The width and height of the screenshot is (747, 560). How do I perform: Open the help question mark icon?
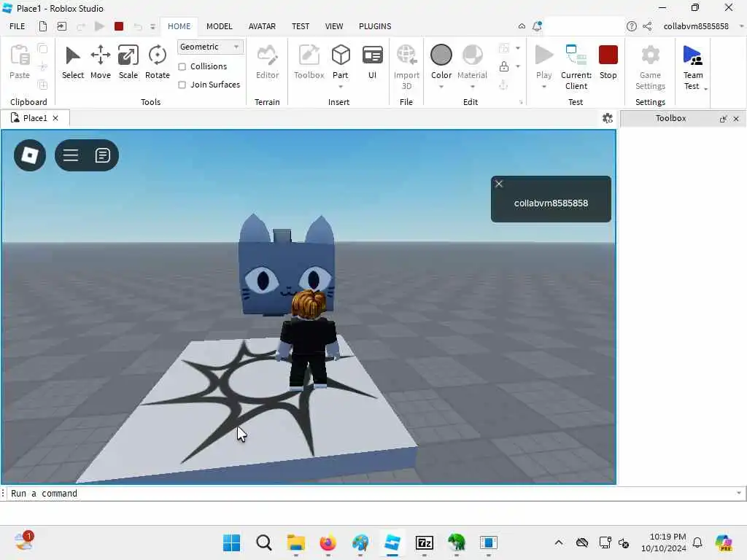click(x=631, y=26)
